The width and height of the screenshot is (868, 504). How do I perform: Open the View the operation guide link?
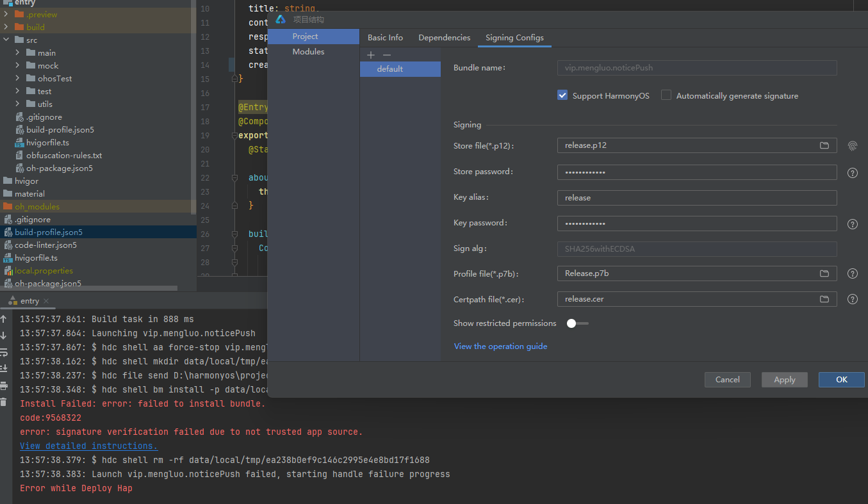500,346
